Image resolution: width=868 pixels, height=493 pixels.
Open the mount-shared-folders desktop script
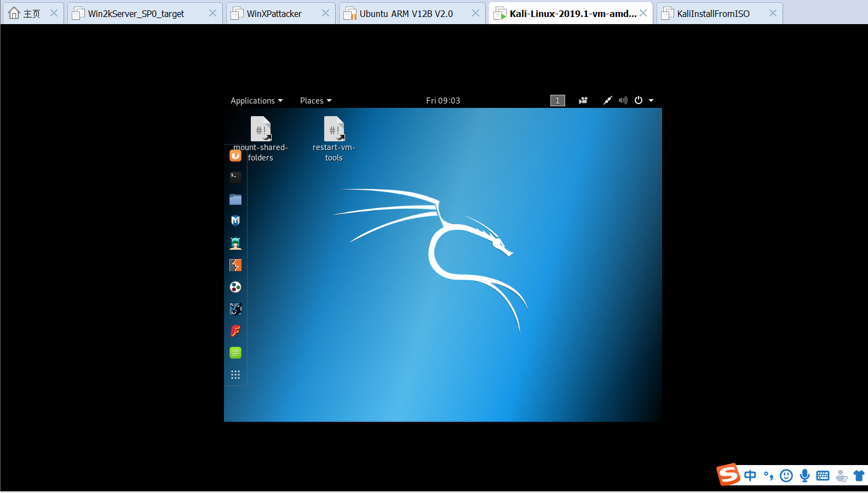pos(261,139)
